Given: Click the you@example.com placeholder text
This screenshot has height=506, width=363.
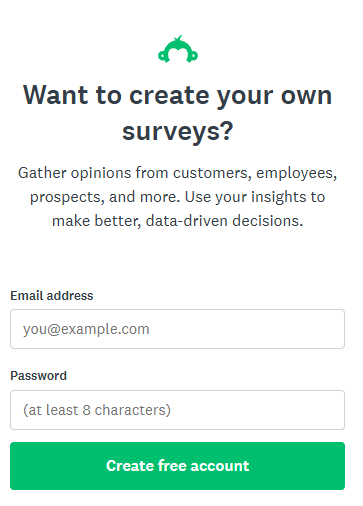Looking at the screenshot, I should (86, 329).
